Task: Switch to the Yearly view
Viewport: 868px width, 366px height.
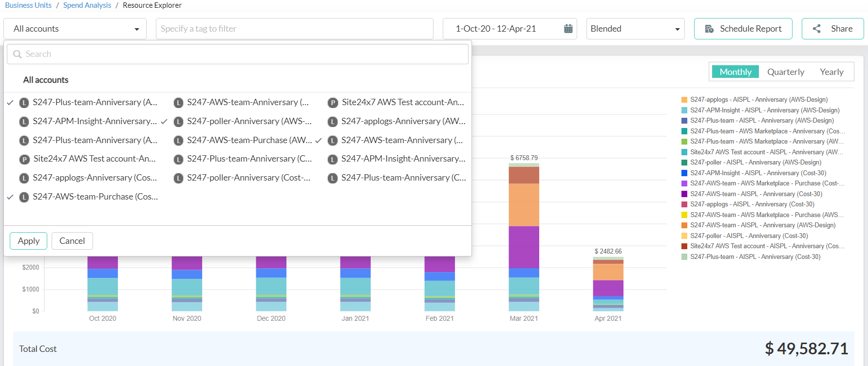Action: pos(831,72)
